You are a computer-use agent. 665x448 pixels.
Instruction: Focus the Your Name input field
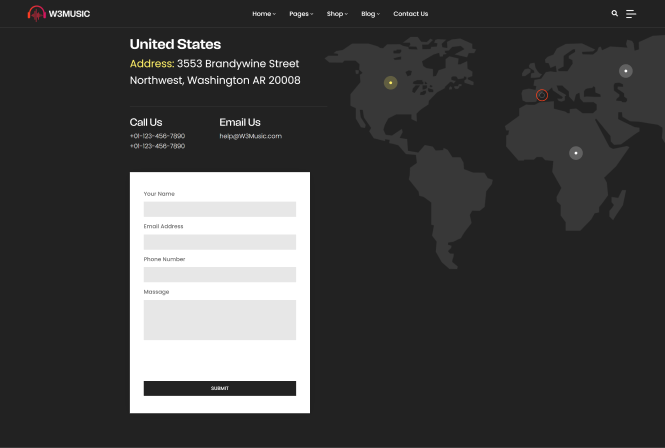(219, 209)
